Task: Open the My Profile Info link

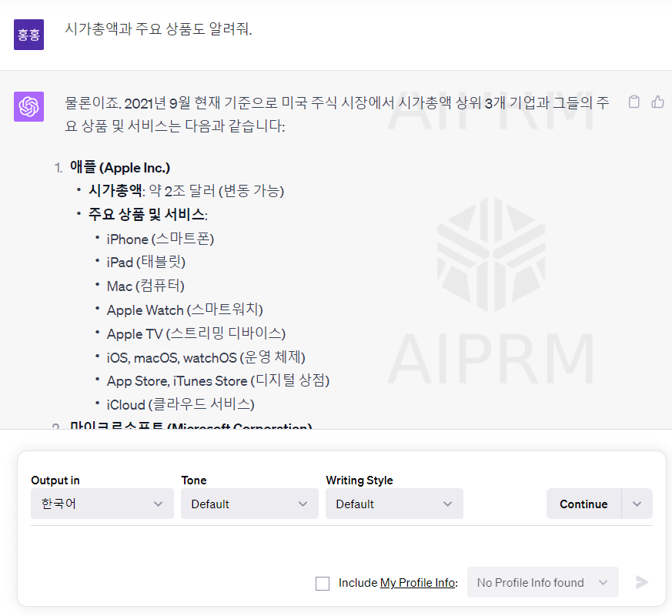Action: (x=417, y=583)
